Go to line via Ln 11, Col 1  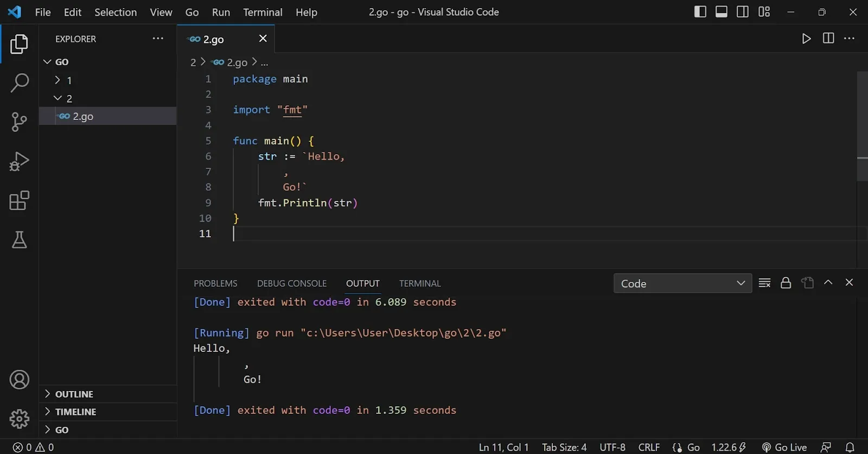click(x=503, y=447)
